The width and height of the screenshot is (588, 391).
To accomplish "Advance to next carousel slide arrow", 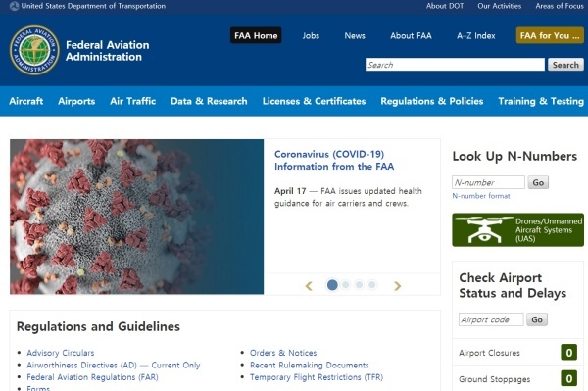I will click(398, 286).
